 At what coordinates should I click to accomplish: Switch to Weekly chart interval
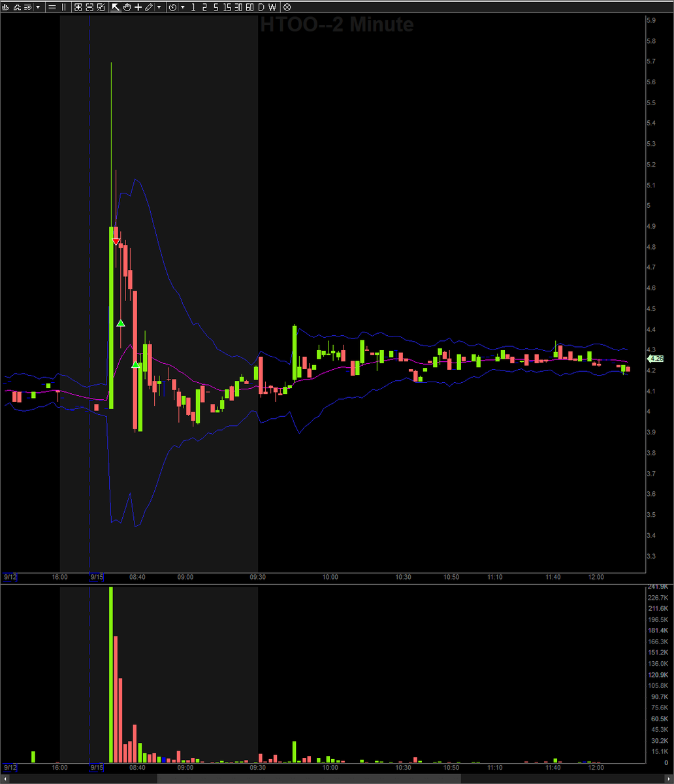coord(272,7)
